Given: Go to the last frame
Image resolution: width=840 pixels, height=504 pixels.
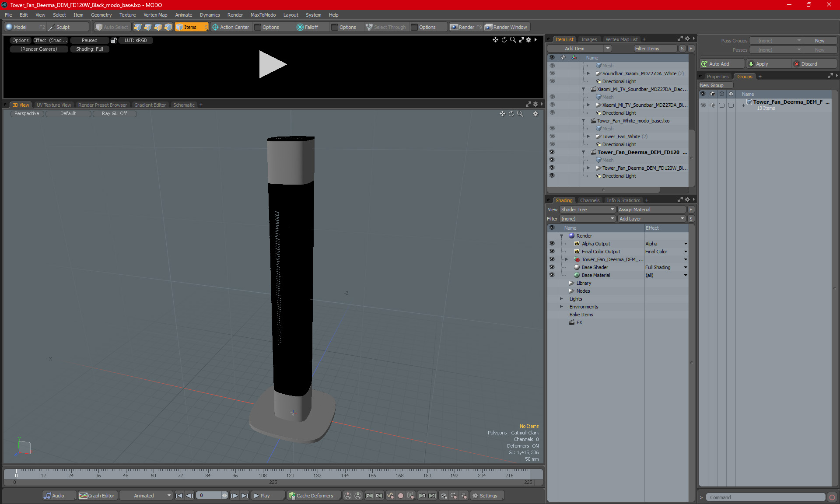Looking at the screenshot, I should tap(245, 496).
